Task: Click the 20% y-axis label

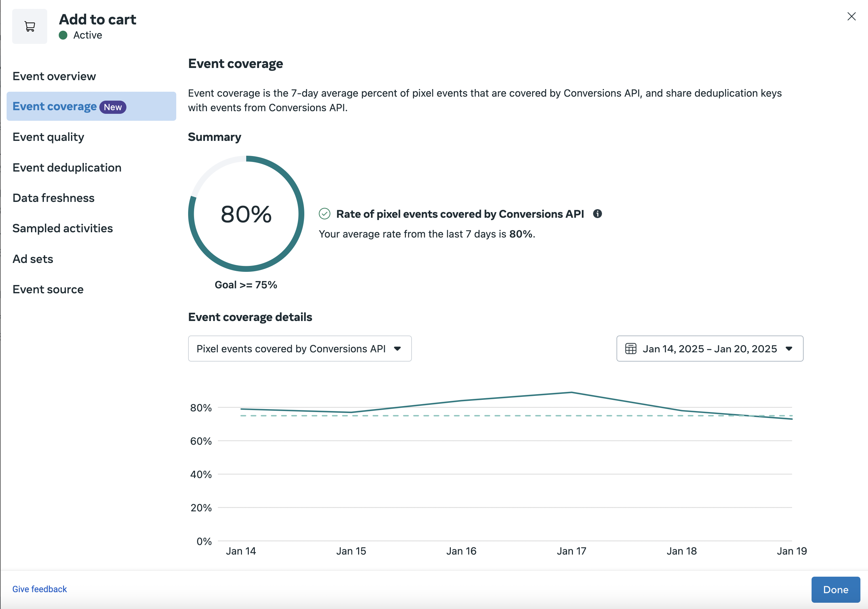Action: [201, 507]
